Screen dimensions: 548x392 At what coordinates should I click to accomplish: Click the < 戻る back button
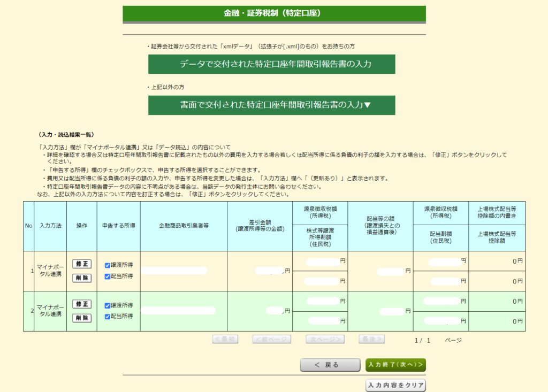[330, 365]
